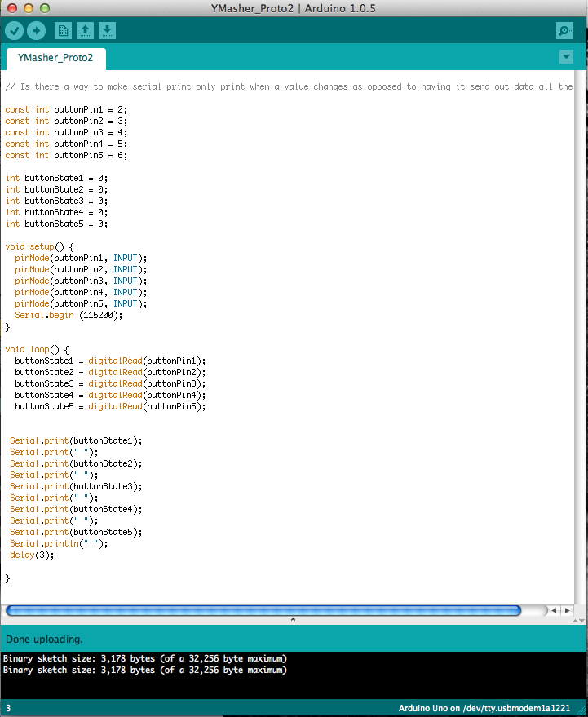
Task: Click the blue horizontal scrollbar thumb
Action: [263, 610]
